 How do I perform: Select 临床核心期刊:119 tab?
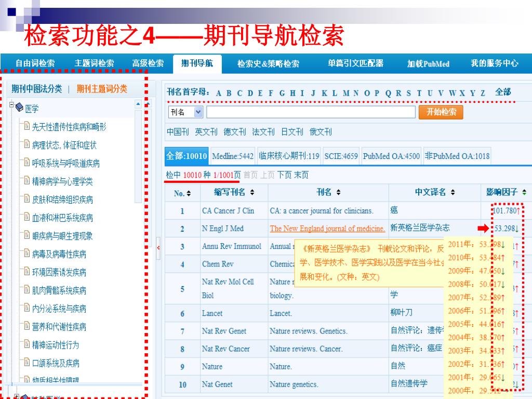pyautogui.click(x=289, y=156)
